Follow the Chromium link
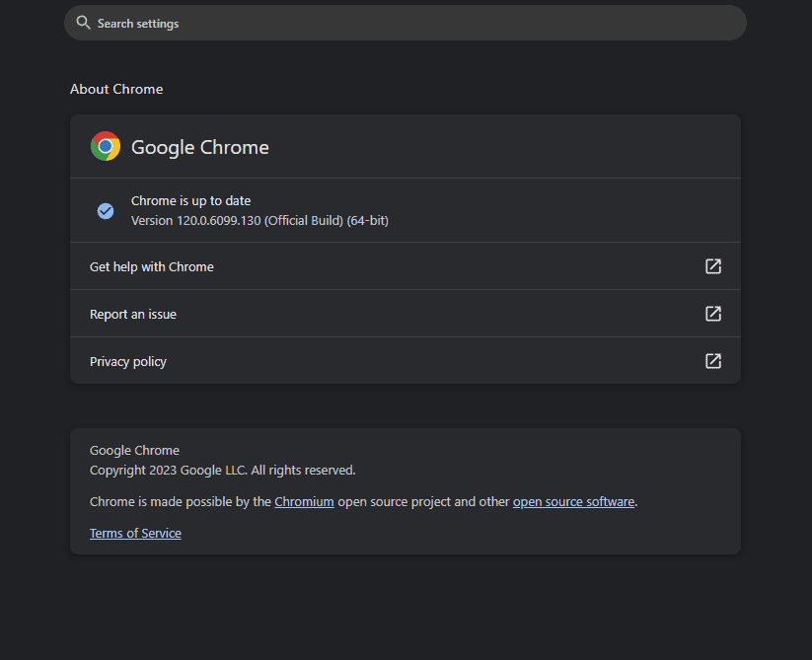The height and width of the screenshot is (660, 812). click(304, 501)
